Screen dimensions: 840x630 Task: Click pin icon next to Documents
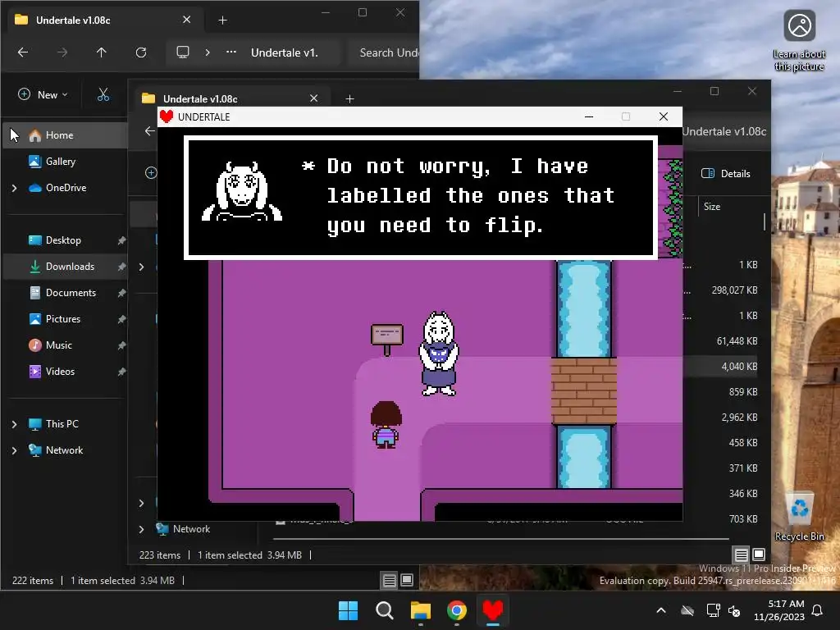121,293
